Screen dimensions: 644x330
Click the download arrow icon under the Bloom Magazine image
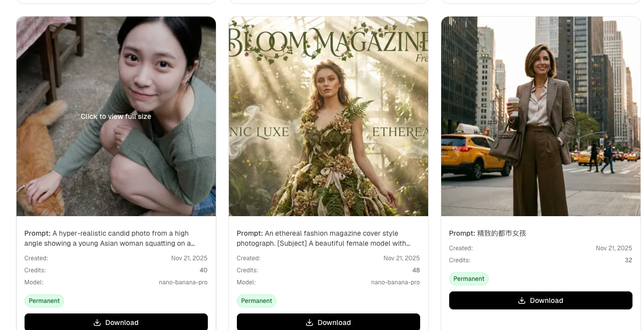pyautogui.click(x=309, y=322)
